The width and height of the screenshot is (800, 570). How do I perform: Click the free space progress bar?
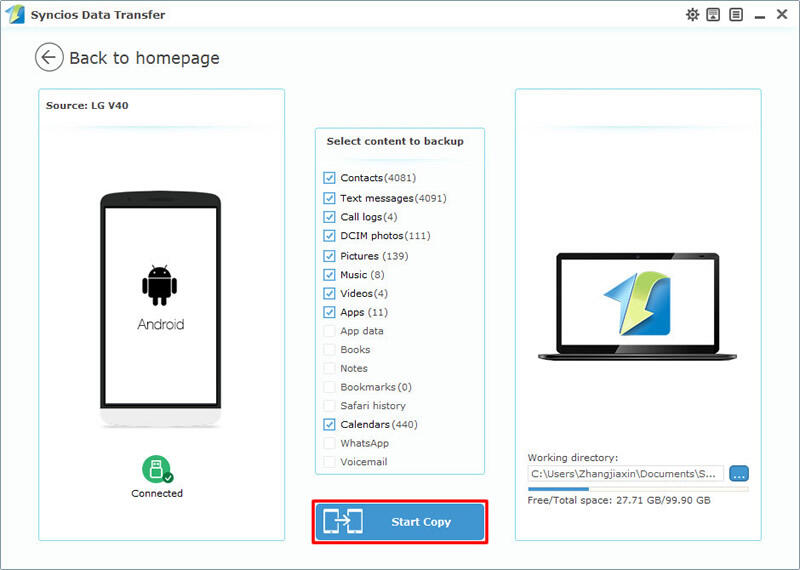(638, 489)
